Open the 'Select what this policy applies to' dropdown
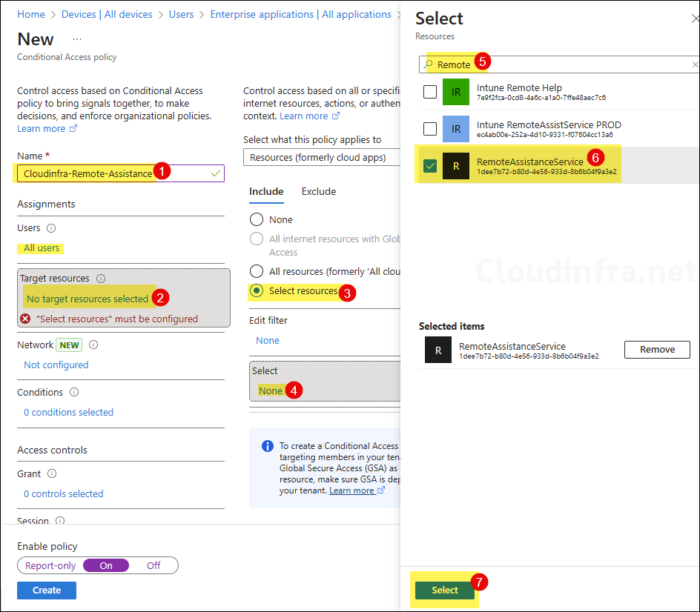The height and width of the screenshot is (612, 700). click(x=322, y=157)
